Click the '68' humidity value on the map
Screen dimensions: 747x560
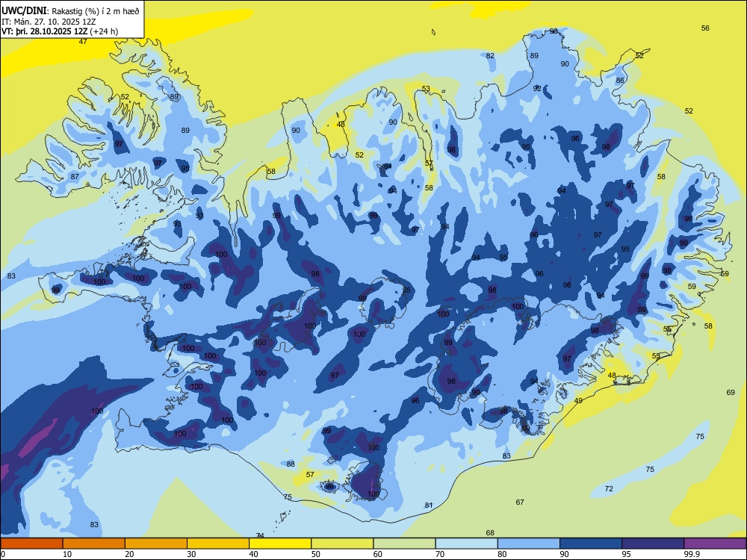click(490, 533)
